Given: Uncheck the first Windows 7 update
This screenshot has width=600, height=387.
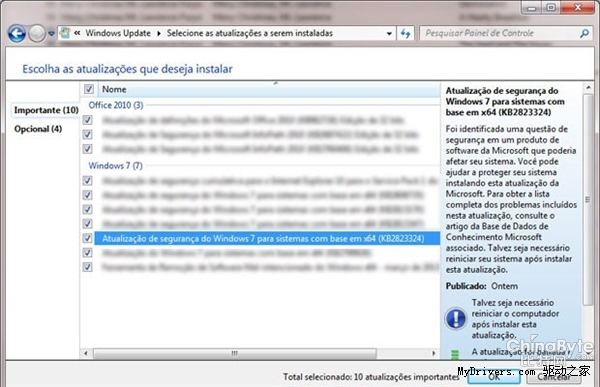Looking at the screenshot, I should (x=88, y=180).
